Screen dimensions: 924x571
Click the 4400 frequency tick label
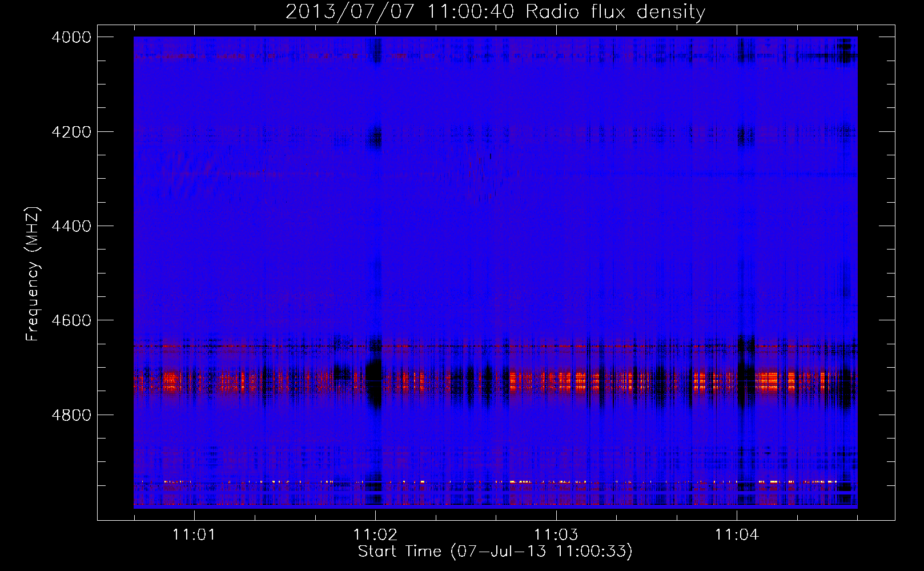[71, 226]
